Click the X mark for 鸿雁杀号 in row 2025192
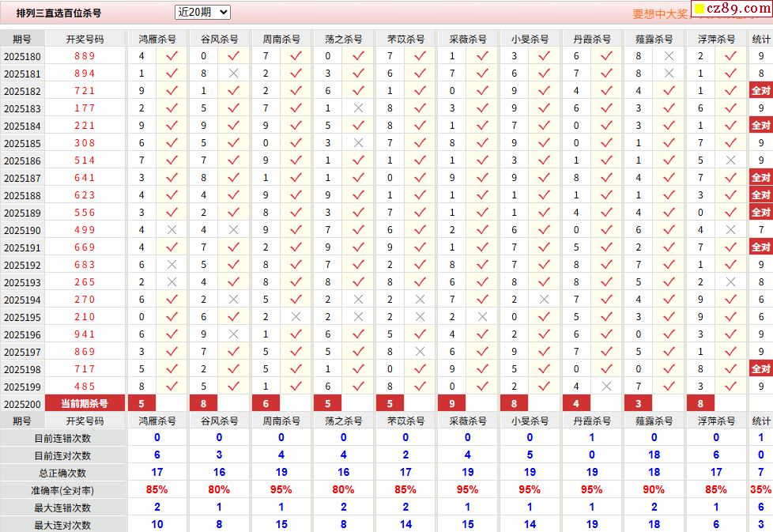Image resolution: width=773 pixels, height=532 pixels. point(172,265)
